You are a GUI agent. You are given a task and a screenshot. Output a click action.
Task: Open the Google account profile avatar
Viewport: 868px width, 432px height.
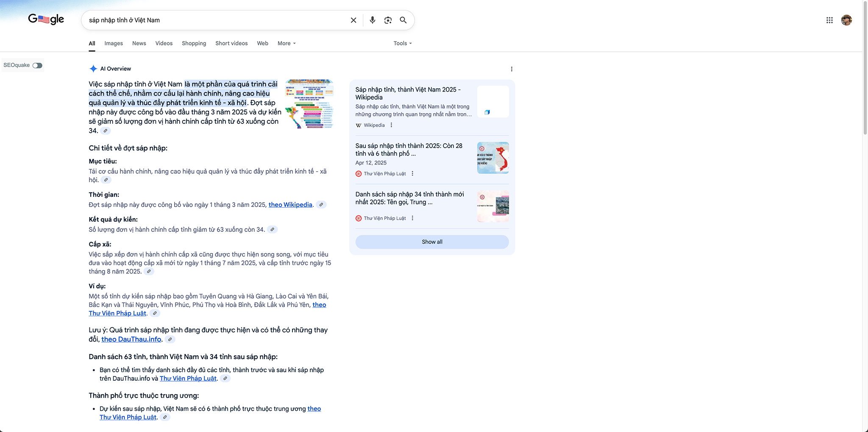click(846, 20)
